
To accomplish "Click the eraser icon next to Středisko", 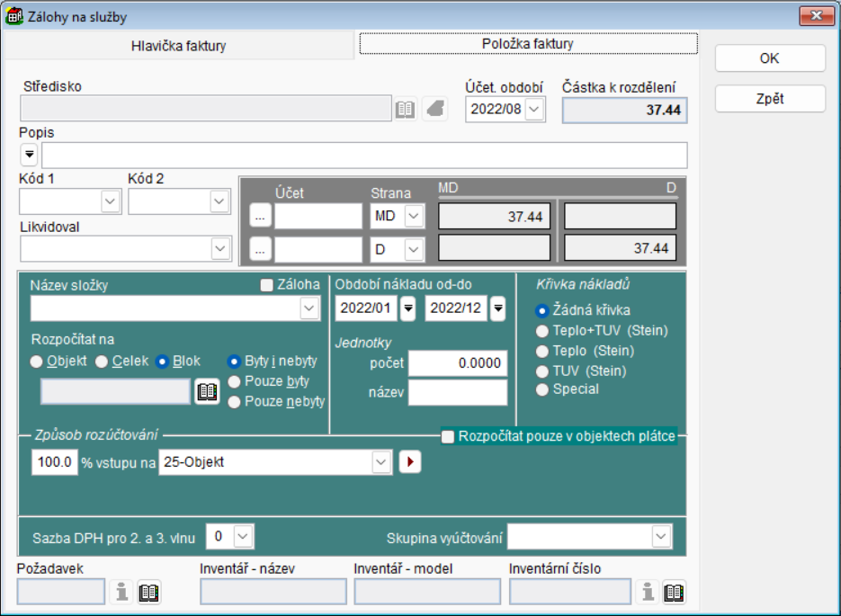I will click(x=435, y=109).
